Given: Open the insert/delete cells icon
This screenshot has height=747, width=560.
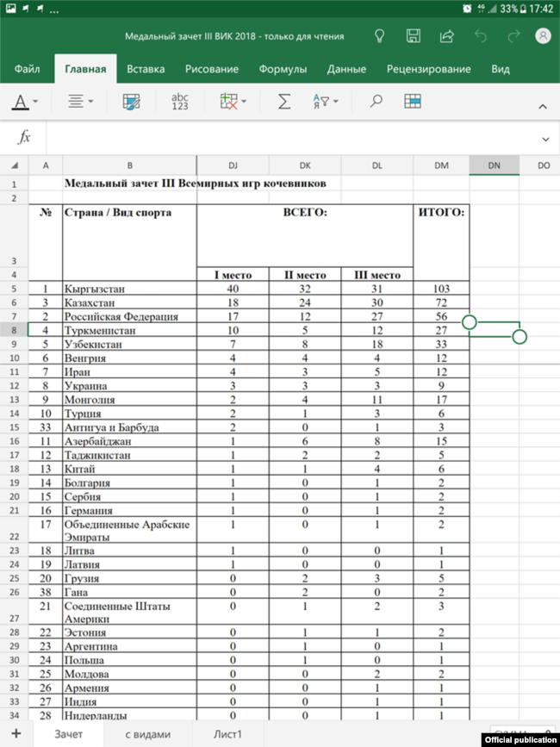Looking at the screenshot, I should coord(228,102).
